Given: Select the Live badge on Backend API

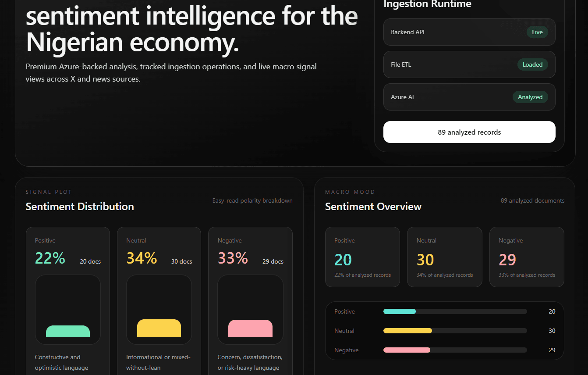Looking at the screenshot, I should pos(537,32).
